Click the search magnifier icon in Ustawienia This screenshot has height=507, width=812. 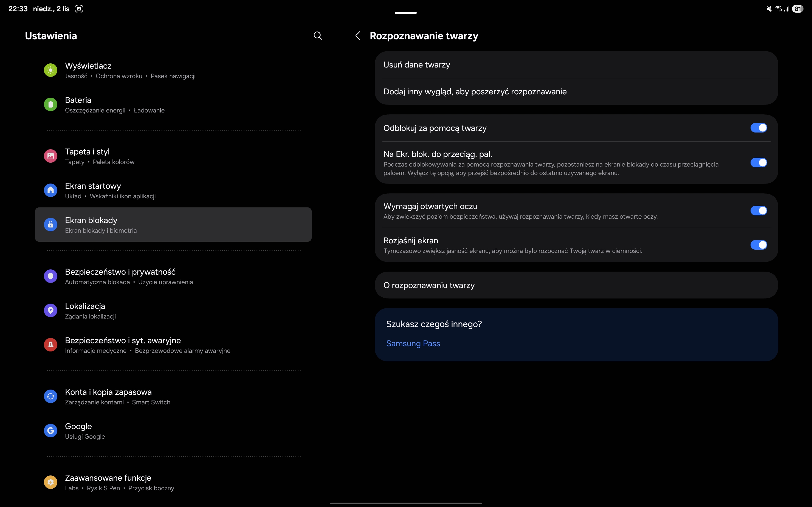point(317,36)
